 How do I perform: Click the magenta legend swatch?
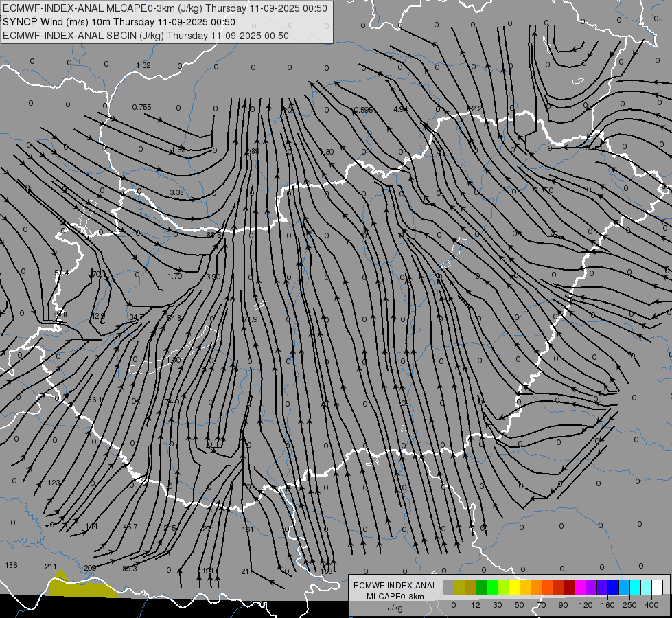coord(580,587)
